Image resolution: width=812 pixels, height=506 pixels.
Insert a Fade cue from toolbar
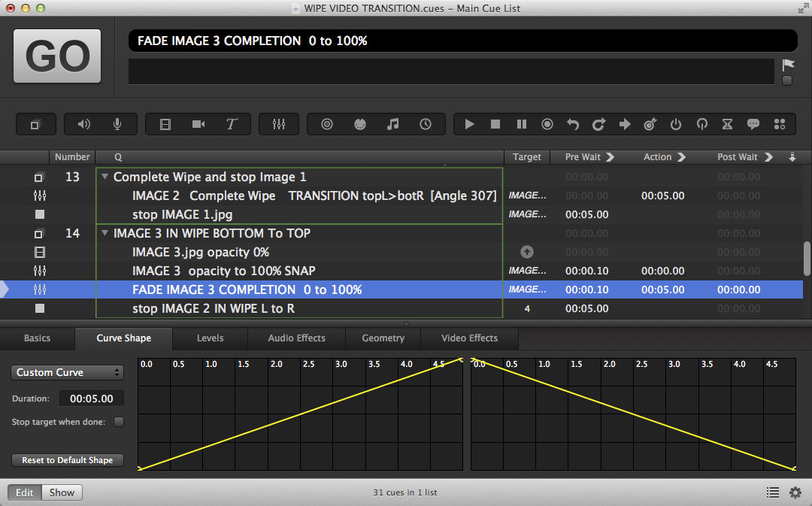[x=279, y=124]
